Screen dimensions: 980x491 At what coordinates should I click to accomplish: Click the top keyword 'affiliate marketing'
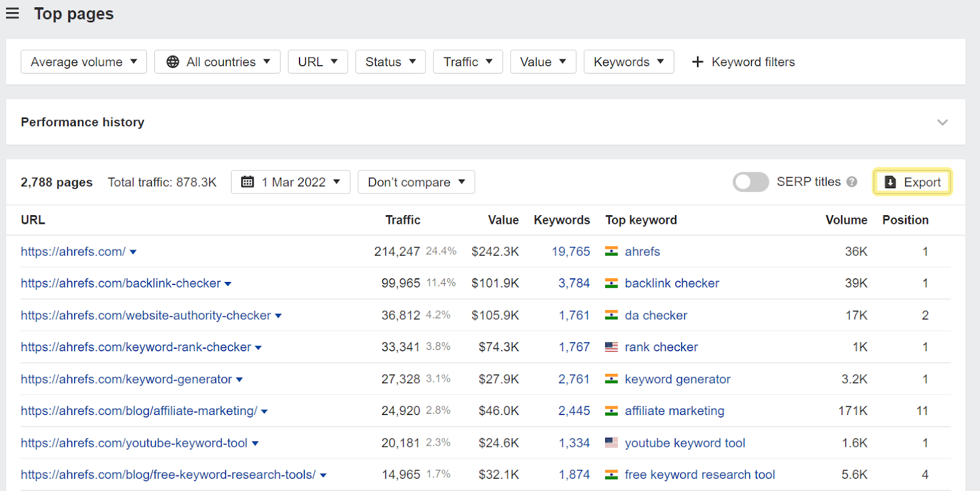pyautogui.click(x=674, y=411)
